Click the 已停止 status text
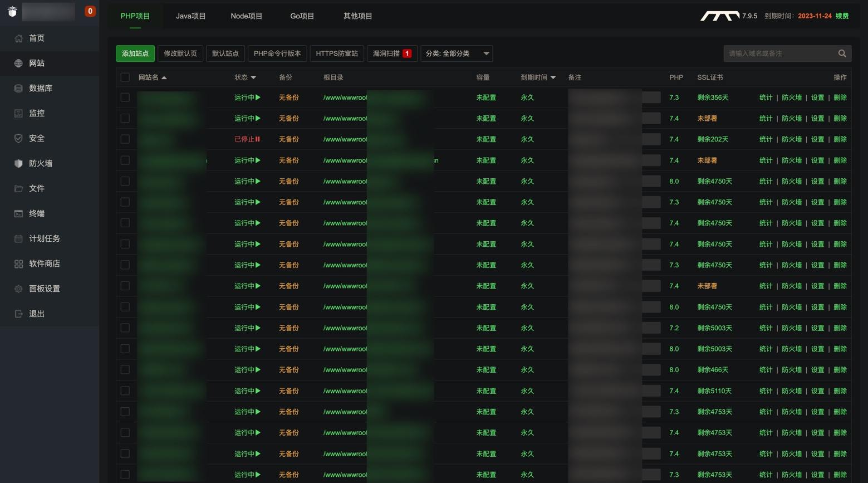Image resolution: width=868 pixels, height=483 pixels. [x=244, y=139]
